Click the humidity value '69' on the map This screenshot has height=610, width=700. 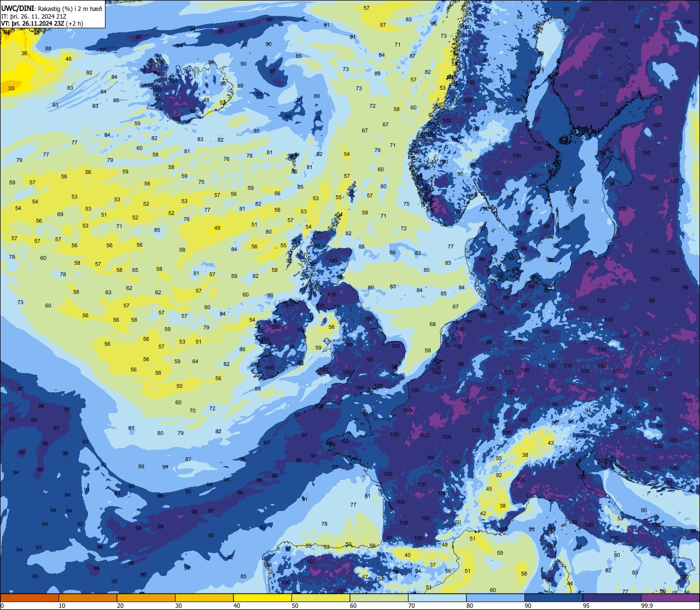coord(60,214)
